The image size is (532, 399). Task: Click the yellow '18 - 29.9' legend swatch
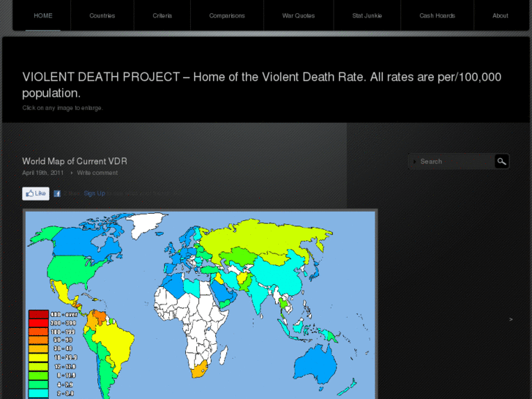click(x=38, y=358)
